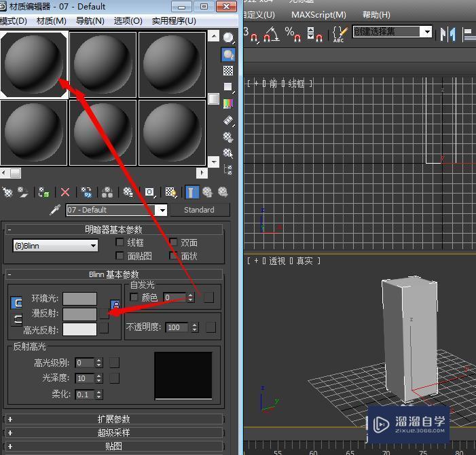Click the 高光级别 spinner arrows
476x455 pixels.
[x=98, y=363]
